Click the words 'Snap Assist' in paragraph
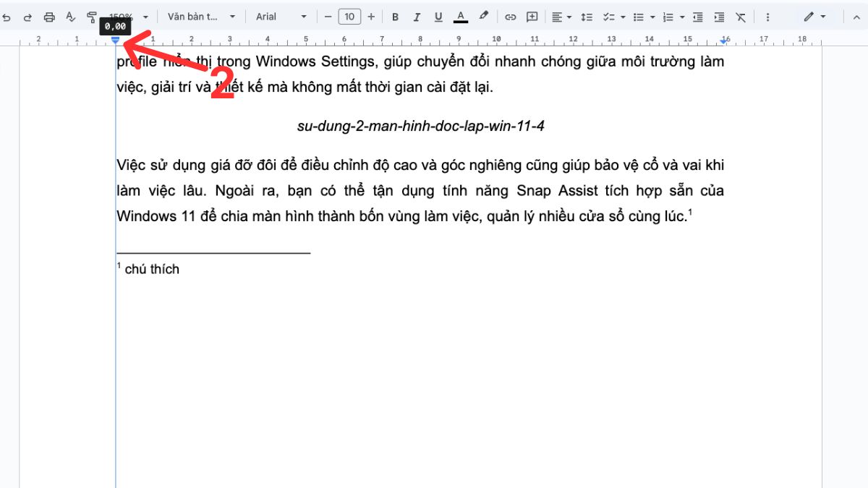The image size is (868, 488). pos(558,191)
